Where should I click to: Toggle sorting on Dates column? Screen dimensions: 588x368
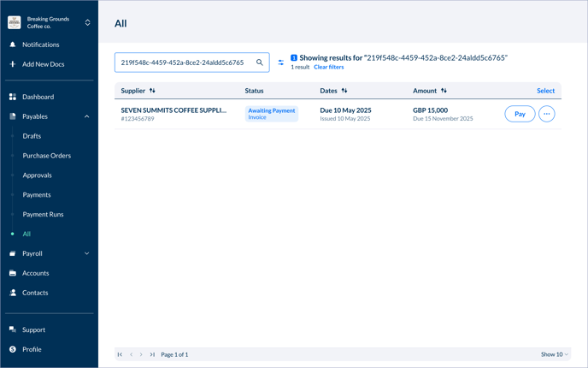(x=344, y=91)
